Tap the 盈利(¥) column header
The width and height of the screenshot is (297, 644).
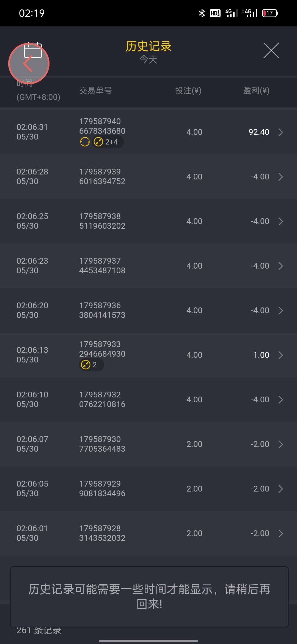click(x=256, y=91)
